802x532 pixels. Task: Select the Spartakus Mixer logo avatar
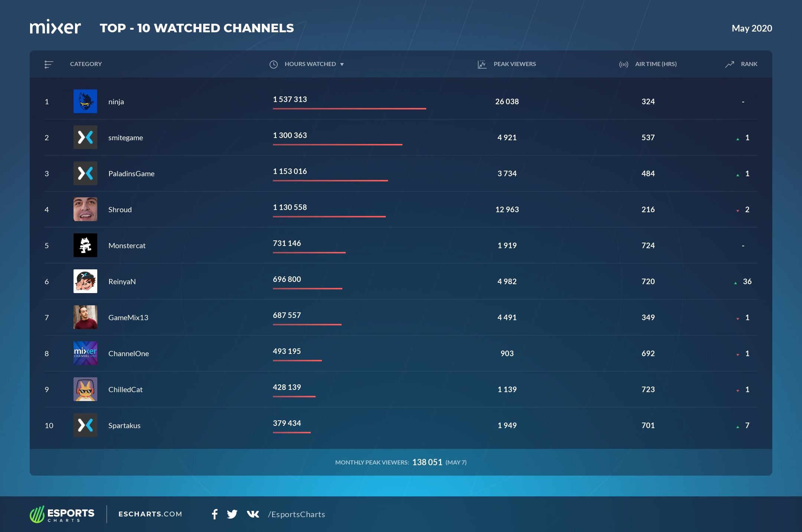coord(85,425)
